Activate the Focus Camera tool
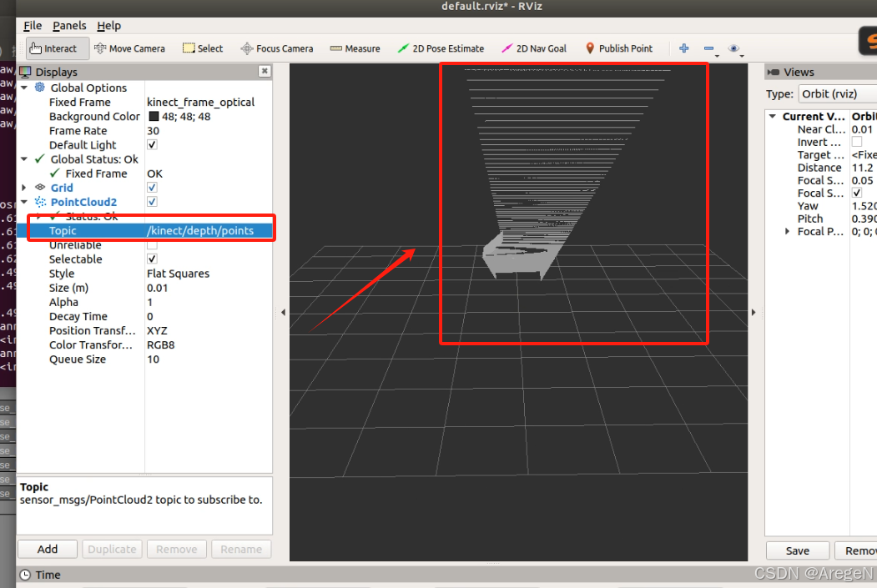The height and width of the screenshot is (588, 877). point(277,48)
